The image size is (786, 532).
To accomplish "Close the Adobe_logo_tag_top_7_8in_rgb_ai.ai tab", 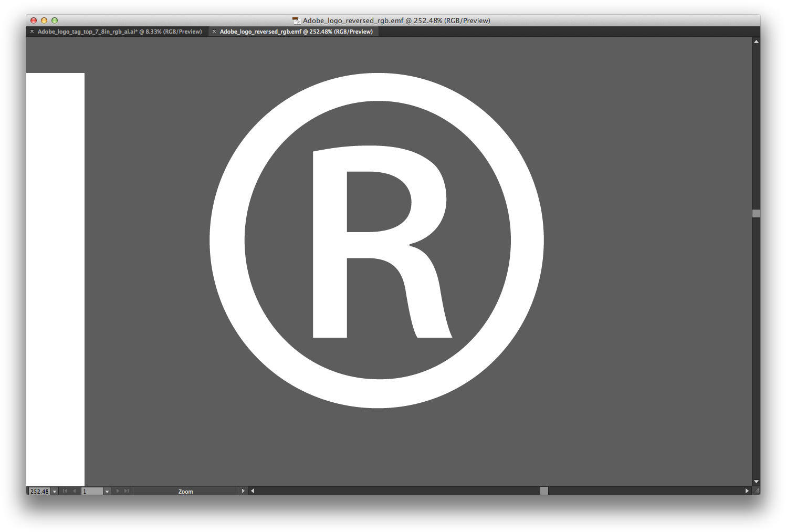I will (32, 32).
